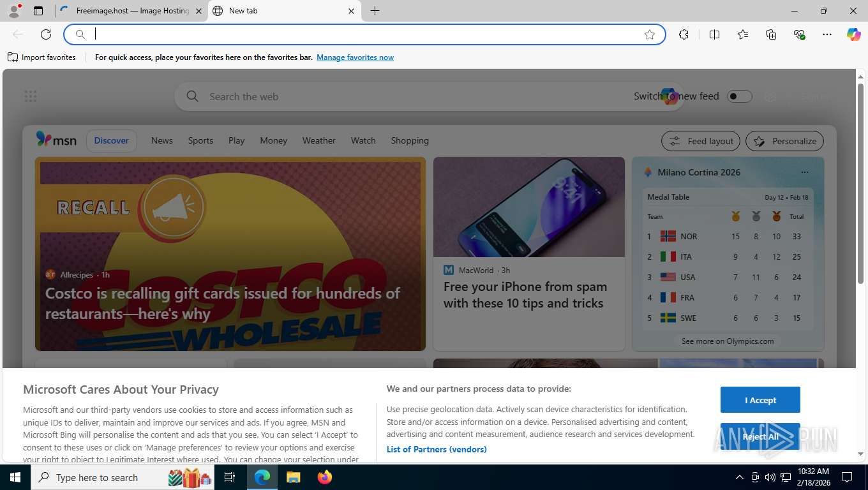Open the taskbar clock and date
The height and width of the screenshot is (490, 868).
(x=812, y=477)
